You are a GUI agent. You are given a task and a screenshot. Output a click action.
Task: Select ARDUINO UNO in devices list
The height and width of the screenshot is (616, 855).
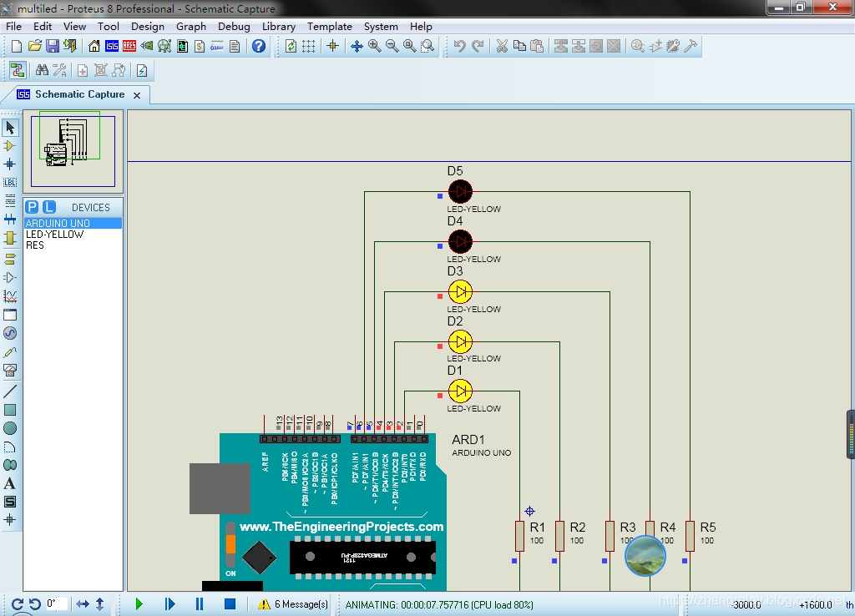pyautogui.click(x=73, y=223)
